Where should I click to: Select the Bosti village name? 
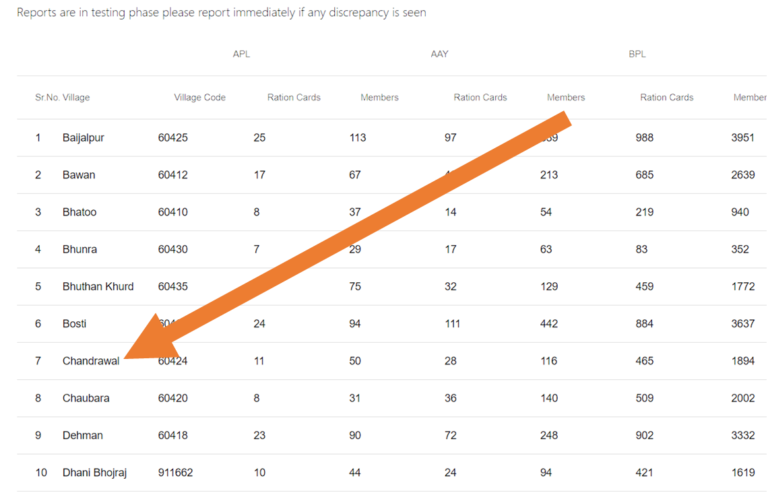(74, 324)
